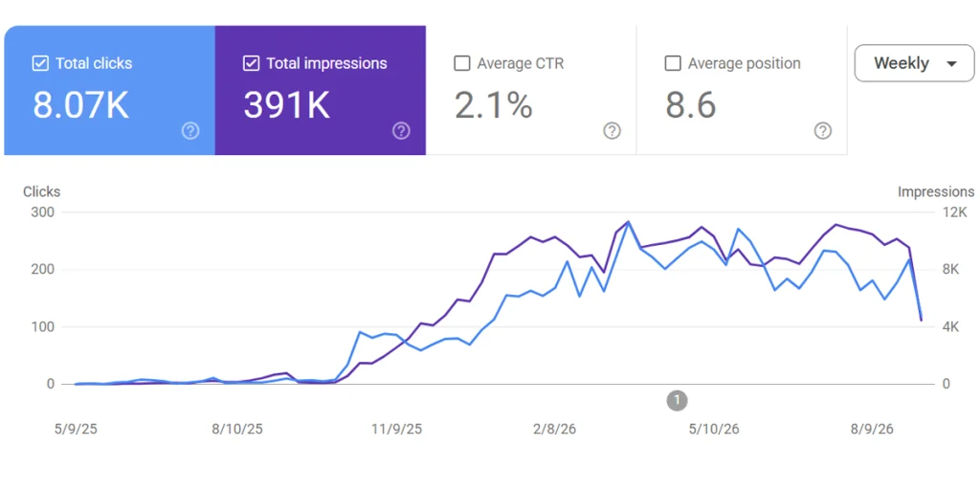The height and width of the screenshot is (490, 980).
Task: Click the 100 clicks axis tick
Action: 42,327
